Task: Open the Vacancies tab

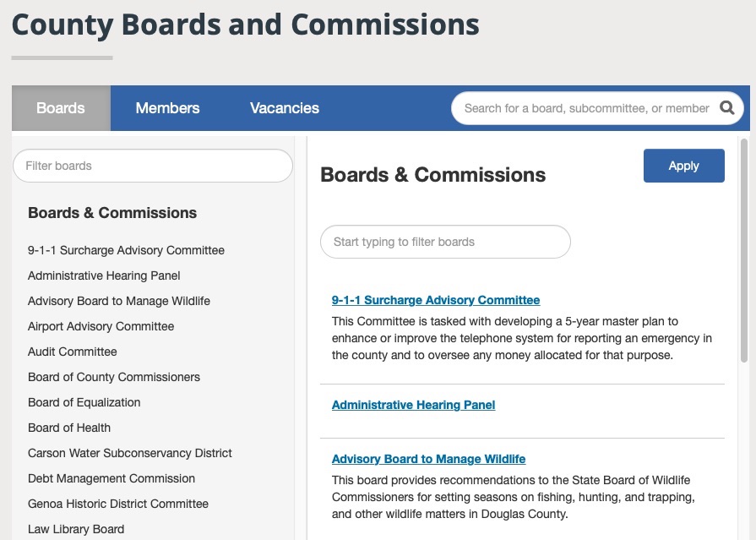Action: click(x=285, y=108)
